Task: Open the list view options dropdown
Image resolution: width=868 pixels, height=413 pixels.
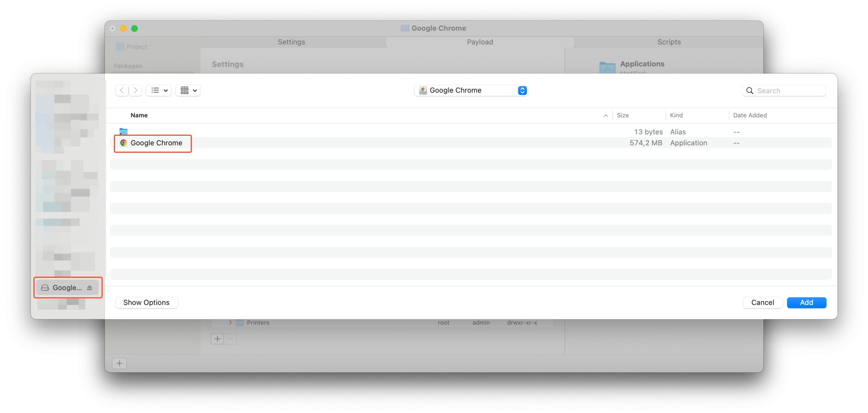Action: tap(159, 91)
